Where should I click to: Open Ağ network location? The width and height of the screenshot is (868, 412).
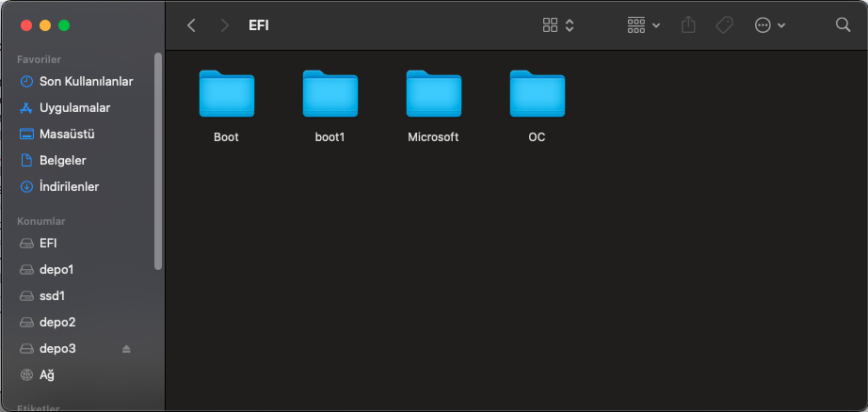pyautogui.click(x=46, y=374)
